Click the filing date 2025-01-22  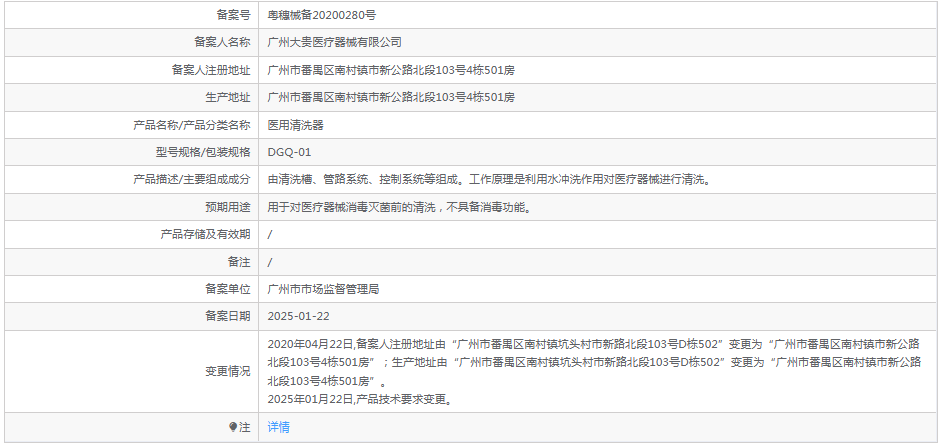[x=298, y=316]
